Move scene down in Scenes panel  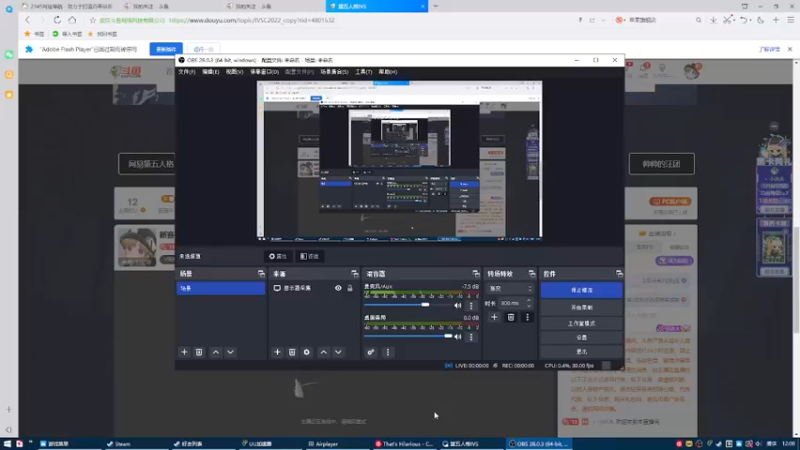[x=231, y=352]
